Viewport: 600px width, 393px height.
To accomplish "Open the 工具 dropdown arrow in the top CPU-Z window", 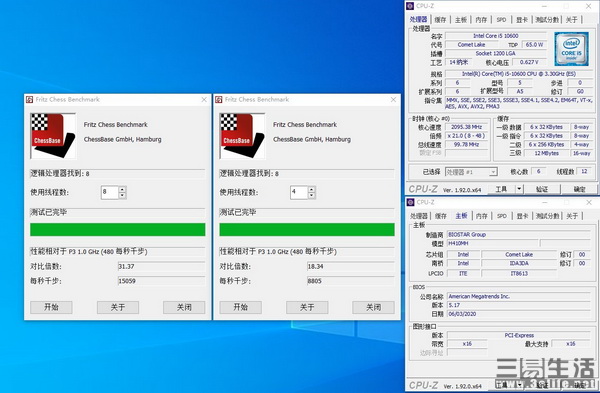I will tap(519, 189).
